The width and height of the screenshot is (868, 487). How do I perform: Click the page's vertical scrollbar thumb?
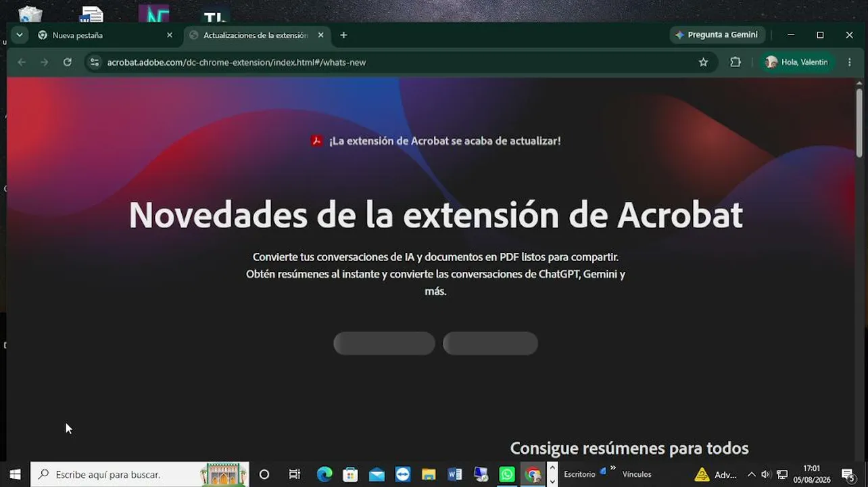859,124
